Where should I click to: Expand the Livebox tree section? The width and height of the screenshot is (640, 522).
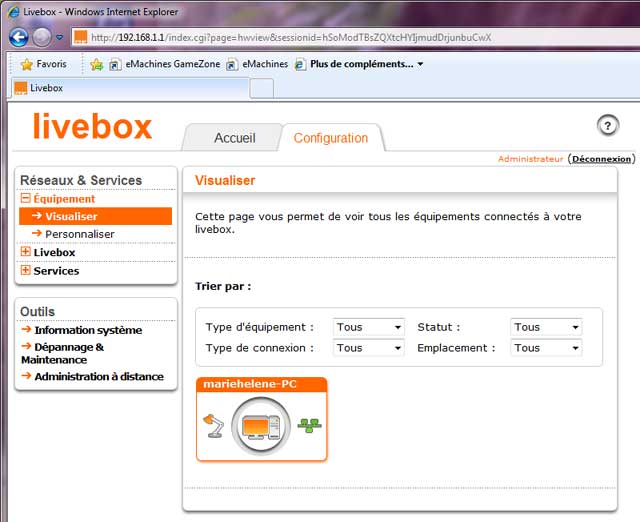tap(26, 253)
